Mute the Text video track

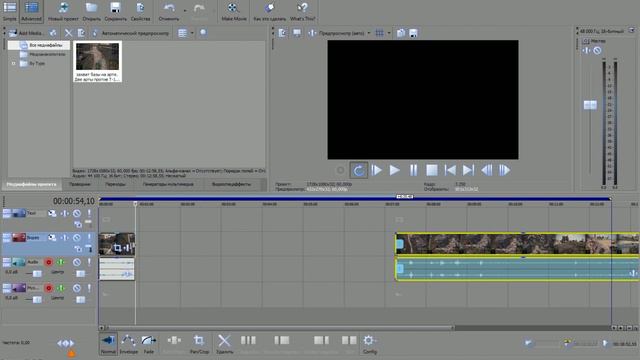click(77, 213)
